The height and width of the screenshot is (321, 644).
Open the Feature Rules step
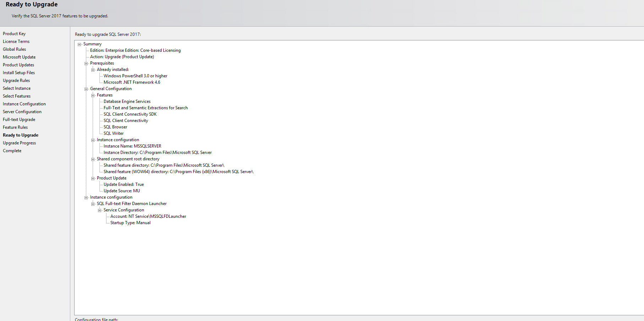coord(15,127)
